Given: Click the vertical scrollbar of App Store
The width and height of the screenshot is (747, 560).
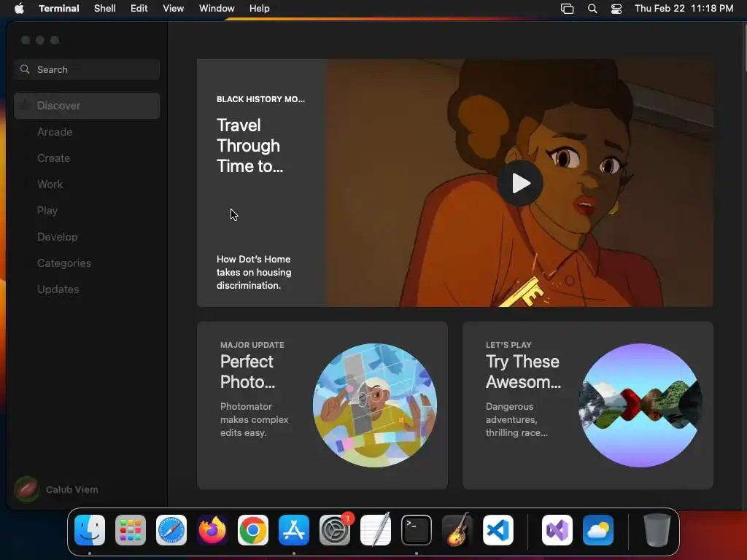Looking at the screenshot, I should [x=744, y=47].
